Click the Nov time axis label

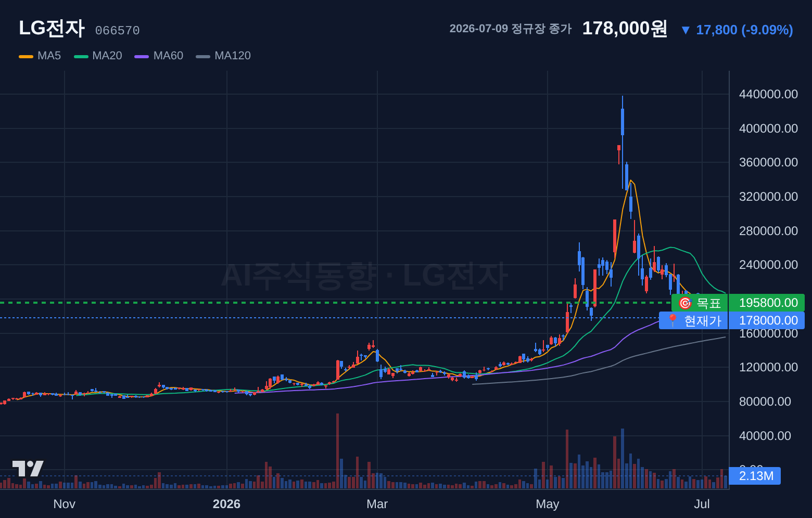(x=65, y=504)
